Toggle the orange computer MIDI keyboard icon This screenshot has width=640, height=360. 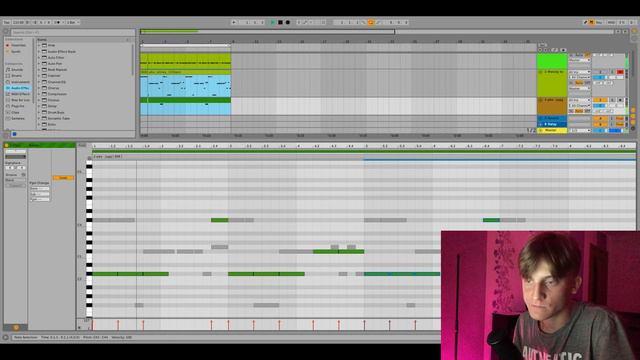point(591,22)
